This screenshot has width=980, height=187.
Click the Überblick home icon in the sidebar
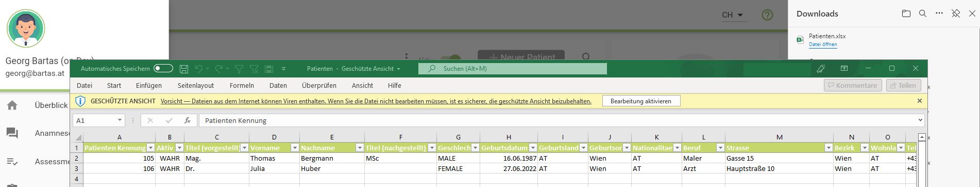12,105
